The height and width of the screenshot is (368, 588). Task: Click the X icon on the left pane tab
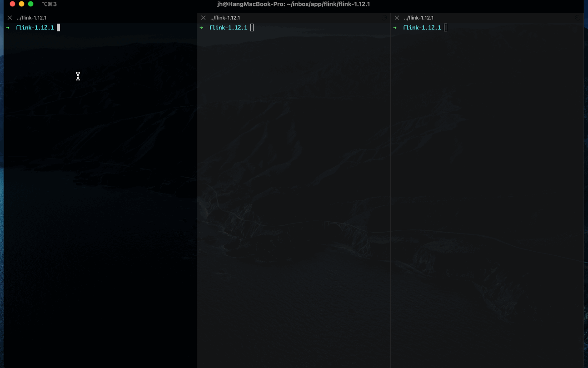coord(9,17)
